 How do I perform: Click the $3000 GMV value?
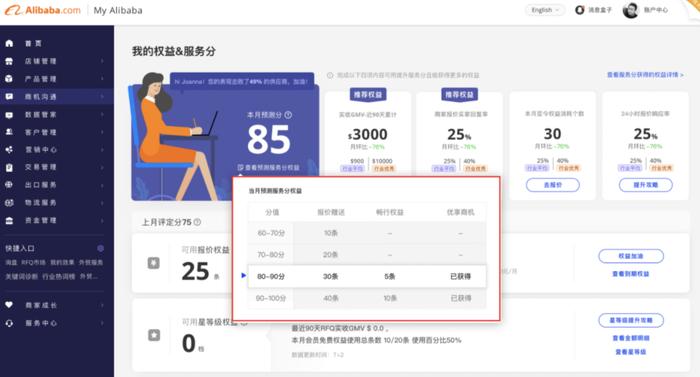tap(367, 134)
